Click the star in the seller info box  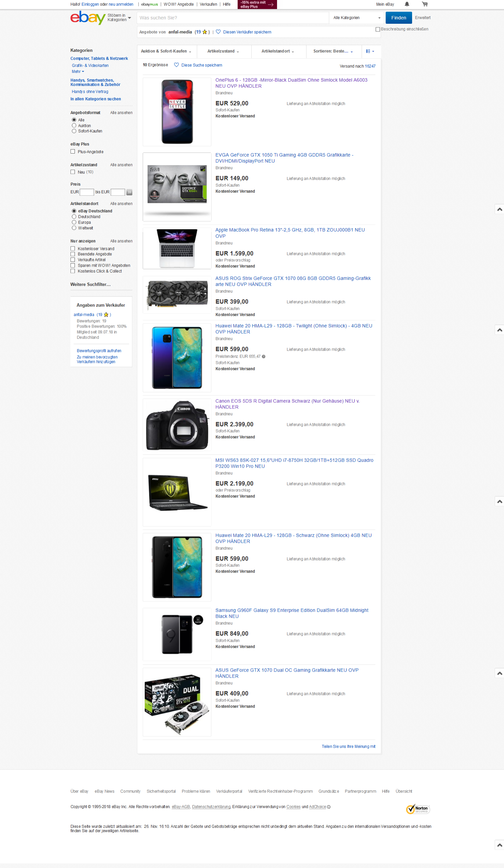tap(106, 314)
